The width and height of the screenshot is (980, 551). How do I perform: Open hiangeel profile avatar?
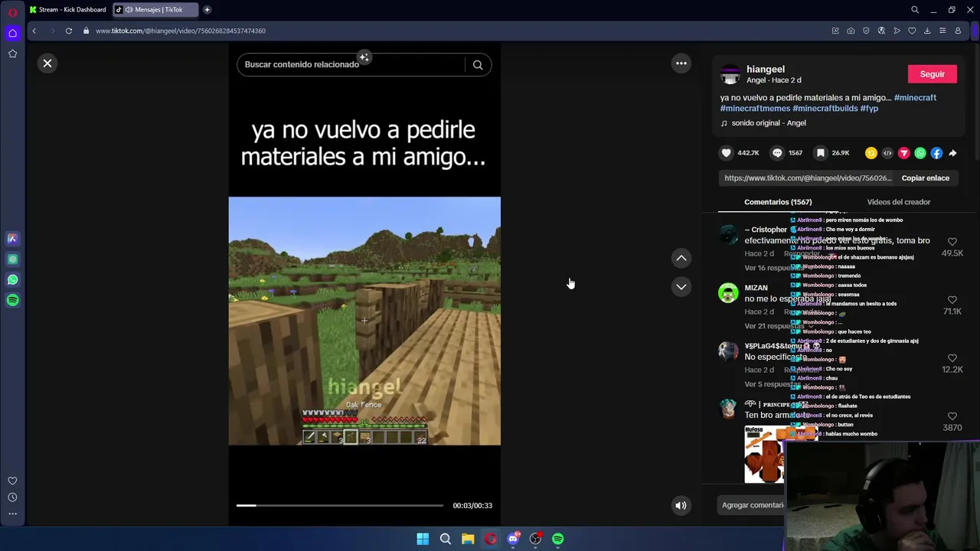pyautogui.click(x=731, y=74)
